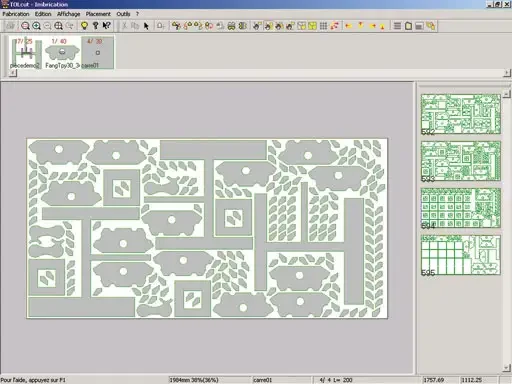The image size is (512, 384).
Task: Select the zoom to fit window icon
Action: tap(59, 26)
